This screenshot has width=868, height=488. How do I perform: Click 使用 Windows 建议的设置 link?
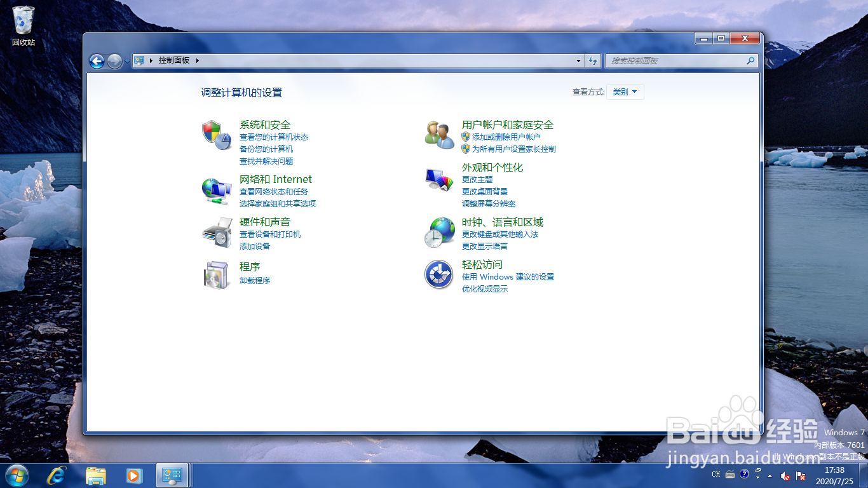pyautogui.click(x=508, y=277)
